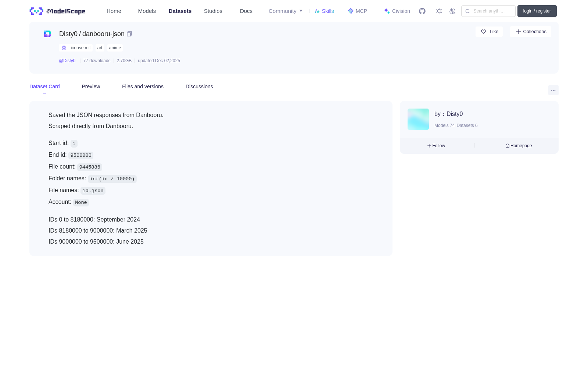Expand the Community dropdown menu
Image resolution: width=588 pixels, height=368 pixels.
click(x=286, y=11)
